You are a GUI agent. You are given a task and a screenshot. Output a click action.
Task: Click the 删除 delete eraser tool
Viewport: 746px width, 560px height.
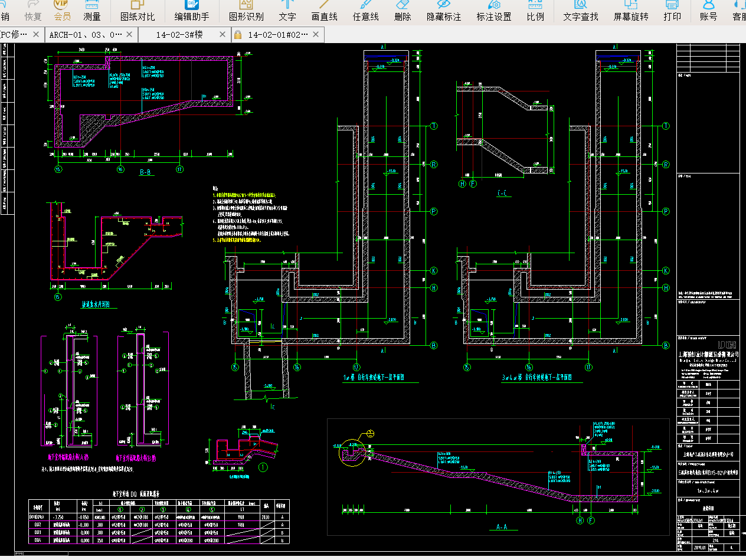[x=402, y=11]
